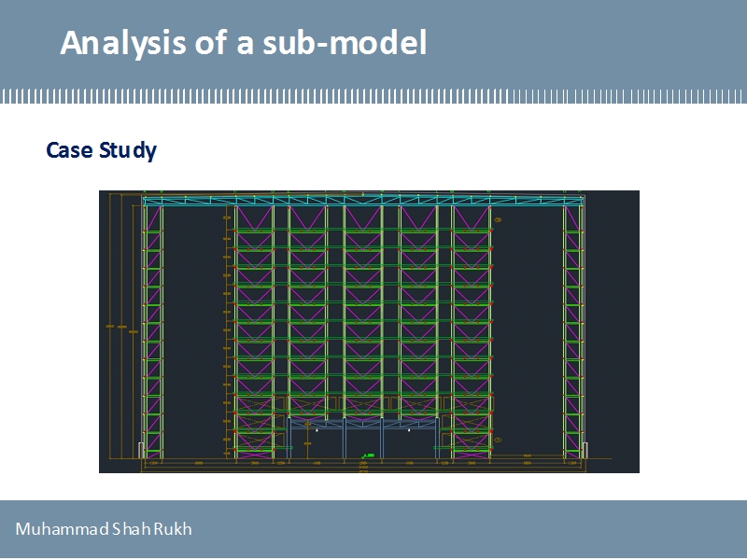The height and width of the screenshot is (560, 747).
Task: Click the dark empty bay left of the racks
Action: [x=192, y=327]
